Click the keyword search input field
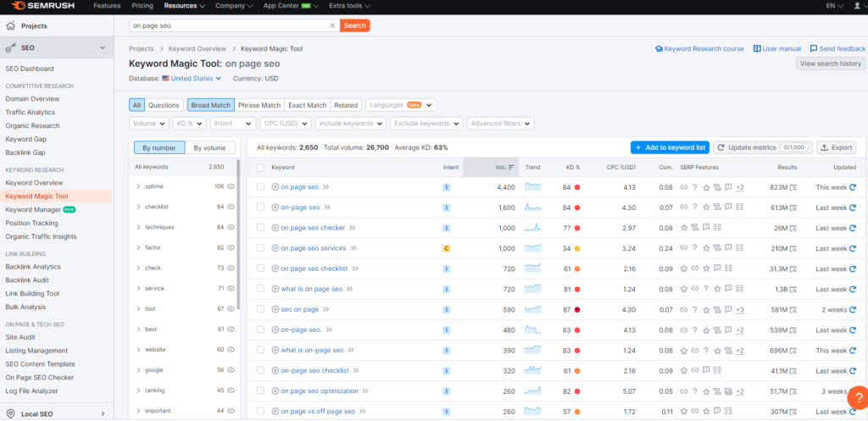Viewport: 868px width, 421px height. coord(229,25)
